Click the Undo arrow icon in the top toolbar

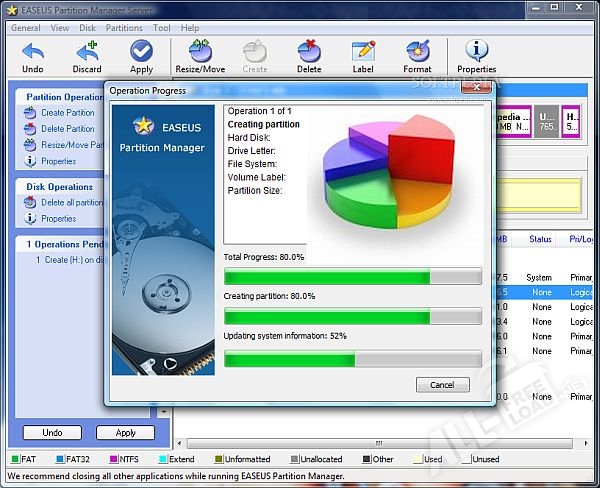pos(32,51)
